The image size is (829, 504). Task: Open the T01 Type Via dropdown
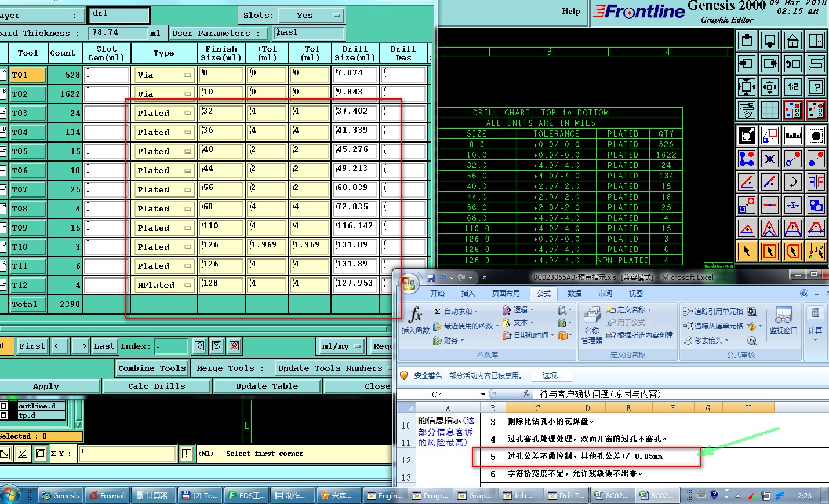coord(164,75)
